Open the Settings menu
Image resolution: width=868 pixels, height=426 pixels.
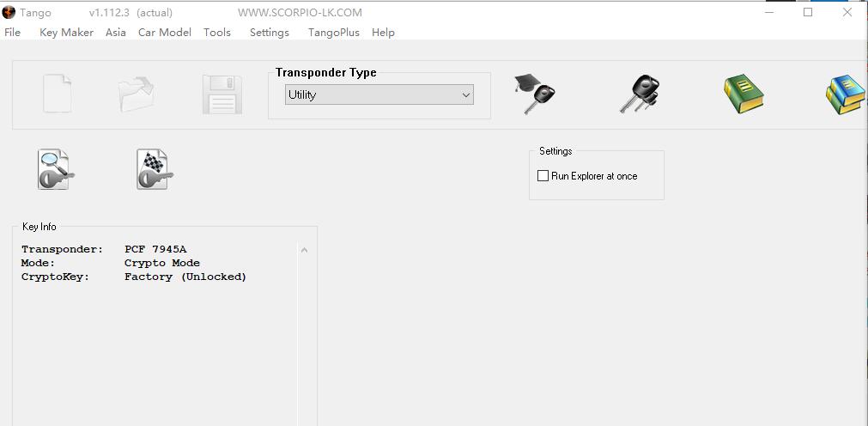(270, 32)
